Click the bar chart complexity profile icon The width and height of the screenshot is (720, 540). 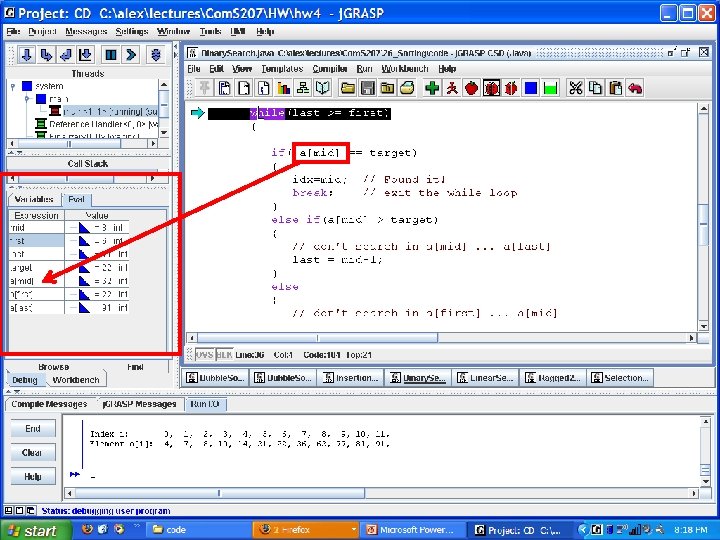tap(283, 88)
